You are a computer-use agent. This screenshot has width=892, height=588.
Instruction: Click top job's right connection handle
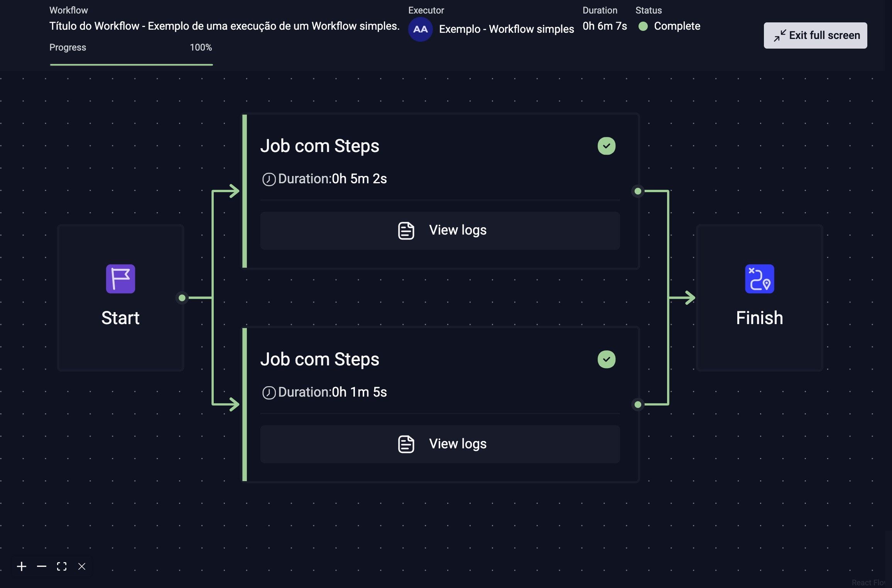coord(638,191)
